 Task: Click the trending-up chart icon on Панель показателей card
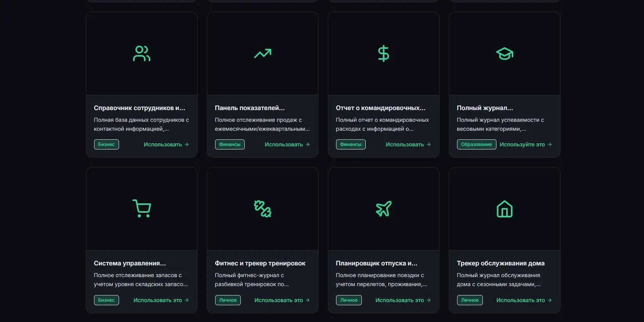263,53
